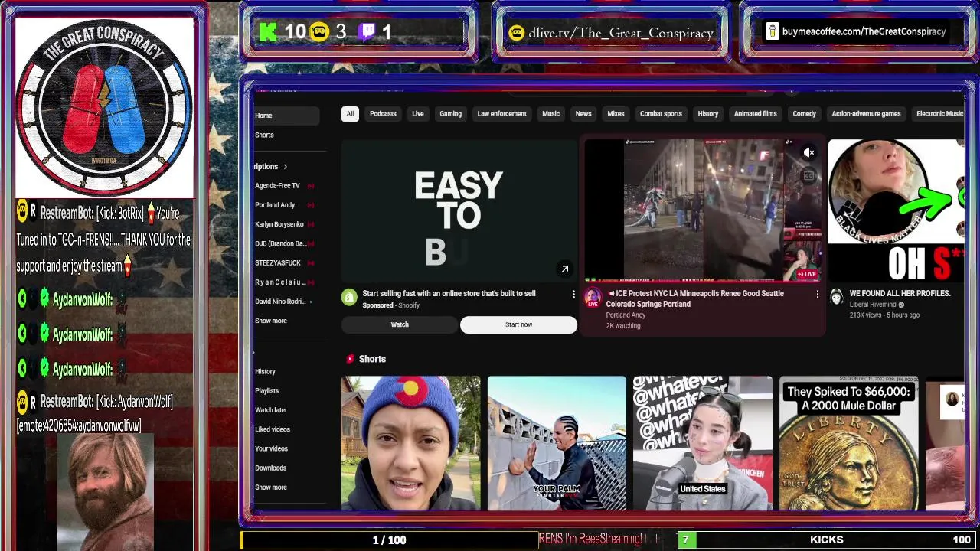
Task: Click the Kick logo viewer counter icon
Action: click(268, 31)
